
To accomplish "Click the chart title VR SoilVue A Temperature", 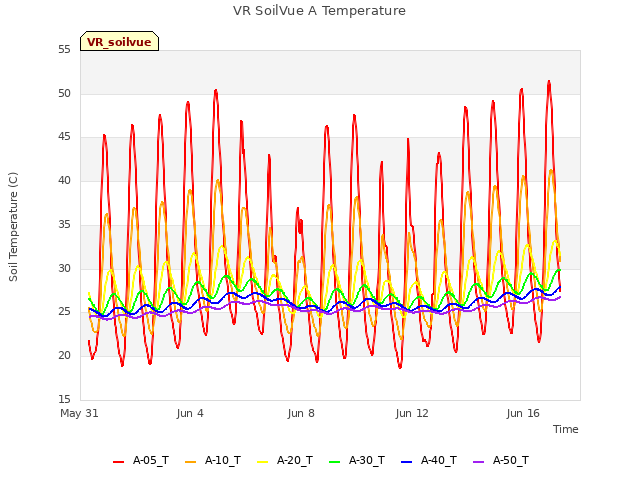I will pos(319,11).
